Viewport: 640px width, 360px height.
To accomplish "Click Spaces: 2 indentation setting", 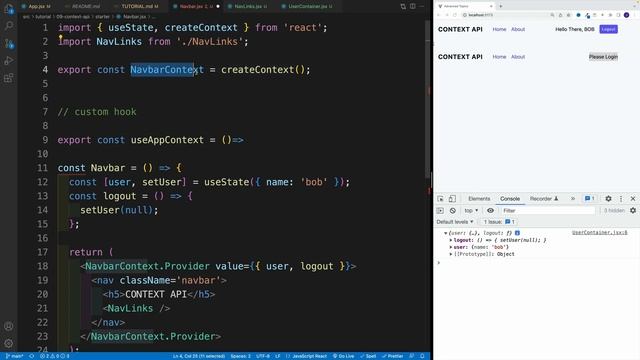I will (240, 356).
